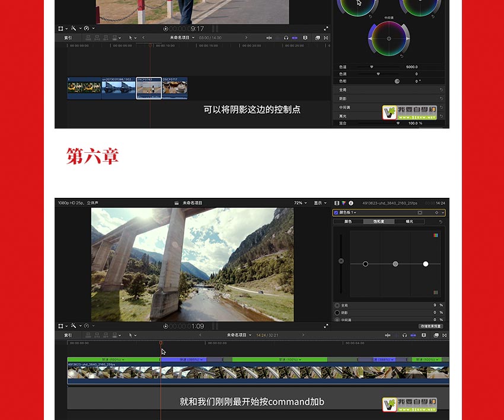Adjust the 色温 temperature slider
This screenshot has width=504, height=420.
372,67
